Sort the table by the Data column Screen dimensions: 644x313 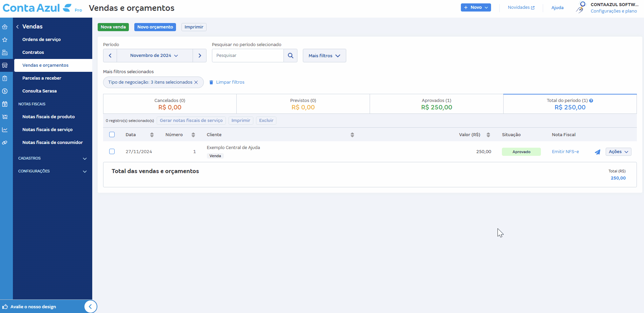(x=152, y=135)
